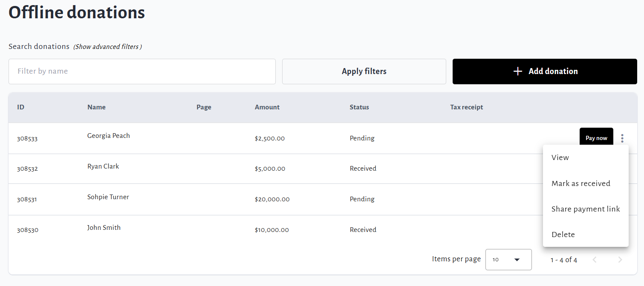The width and height of the screenshot is (644, 286).
Task: Click the Status column header
Action: coord(359,107)
